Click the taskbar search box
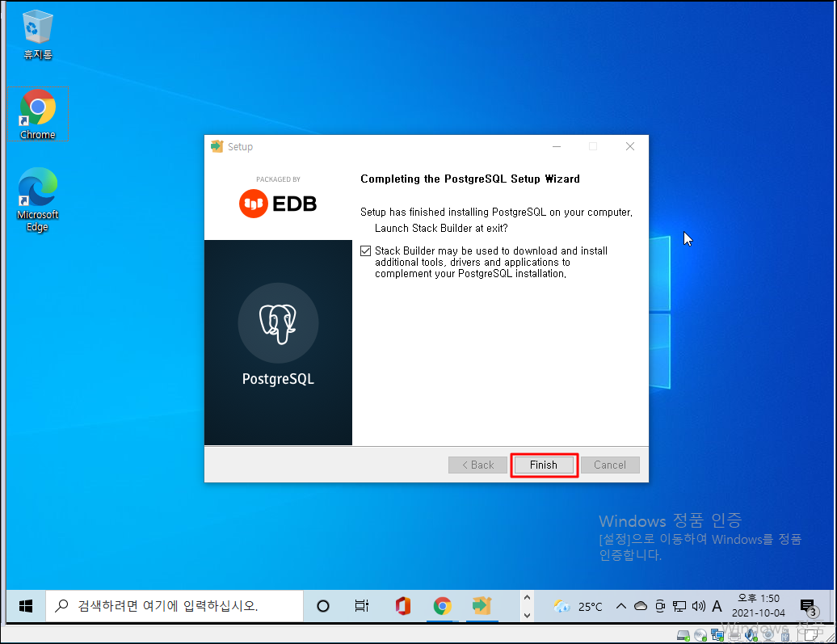 175,605
